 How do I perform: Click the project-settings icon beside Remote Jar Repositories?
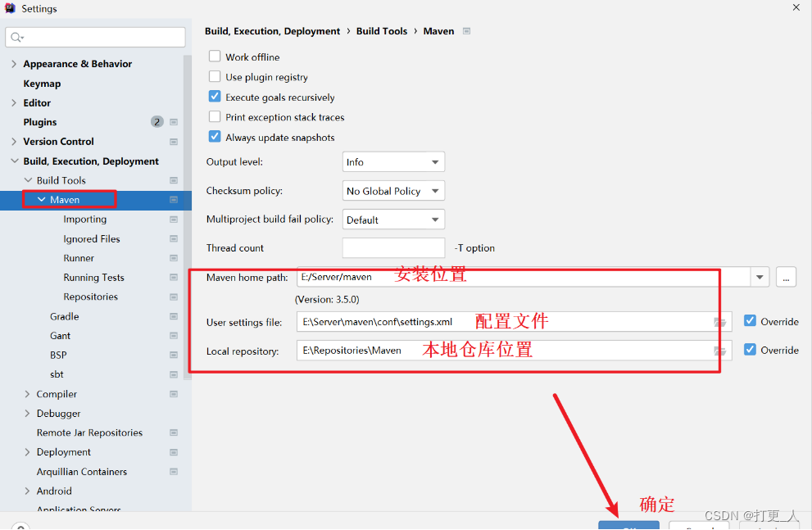pyautogui.click(x=174, y=433)
